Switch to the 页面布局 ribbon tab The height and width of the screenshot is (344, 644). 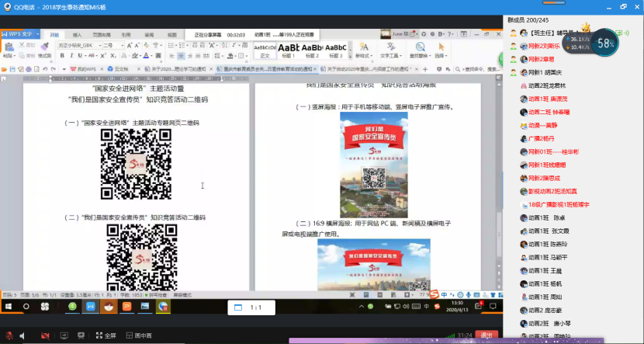pos(102,35)
